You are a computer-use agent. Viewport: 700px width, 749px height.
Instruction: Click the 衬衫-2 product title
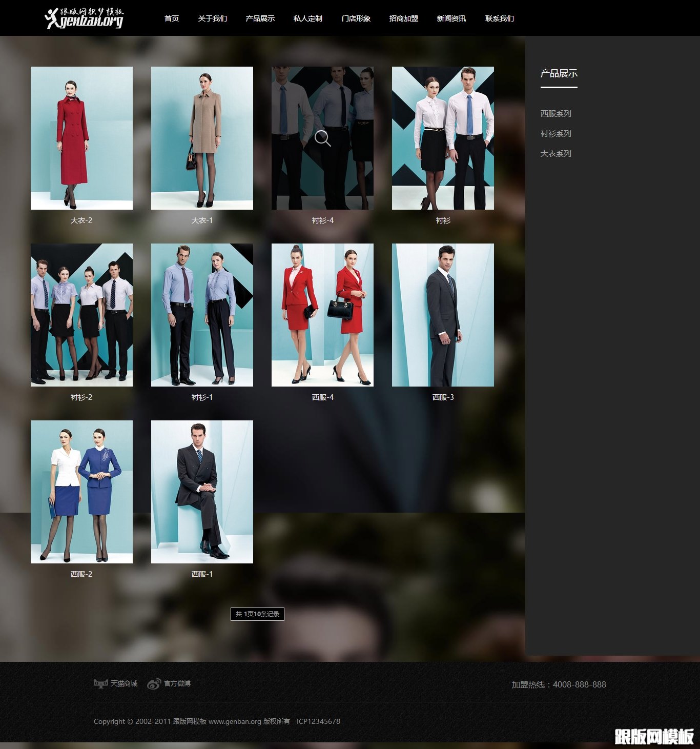point(81,397)
